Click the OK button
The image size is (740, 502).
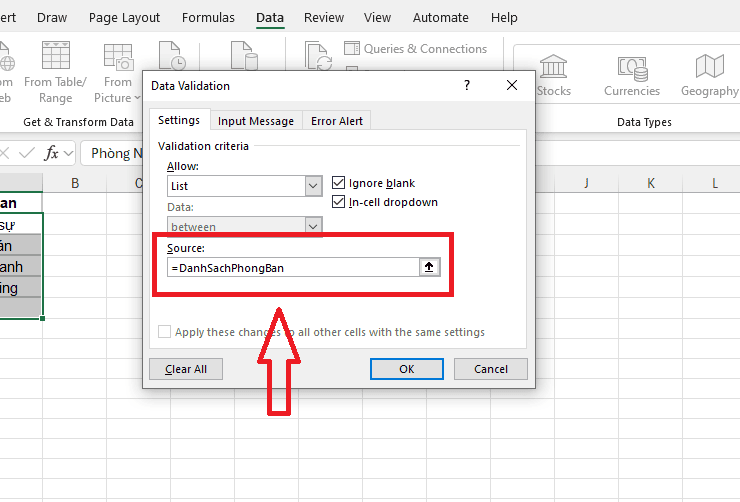click(407, 368)
